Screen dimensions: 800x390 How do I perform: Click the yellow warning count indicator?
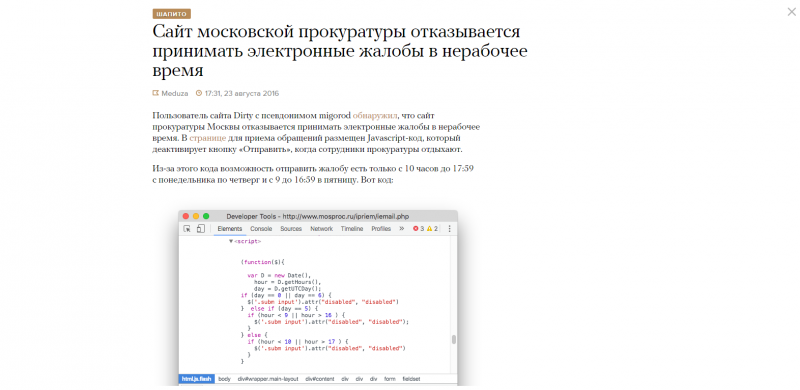(432, 229)
